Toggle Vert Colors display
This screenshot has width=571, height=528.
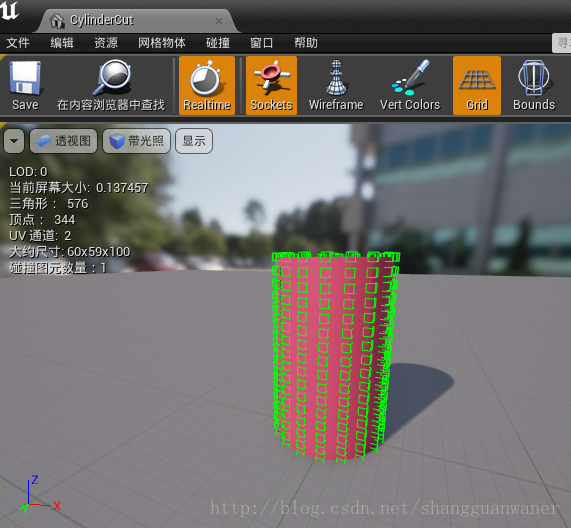tap(410, 86)
